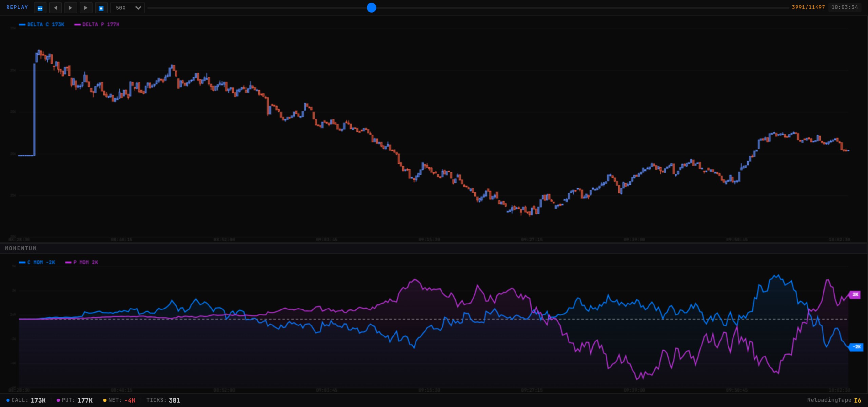The height and width of the screenshot is (407, 868).
Task: Click the triangle button left of stop
Action: coord(86,8)
